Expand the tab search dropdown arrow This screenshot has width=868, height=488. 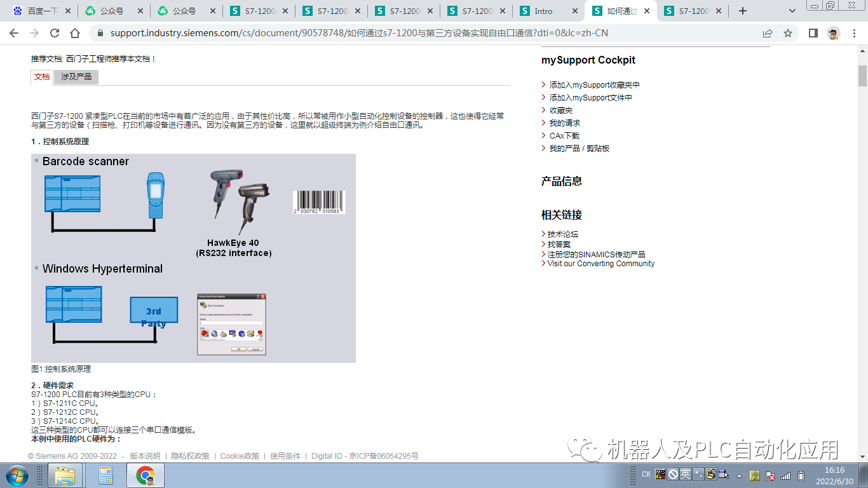792,11
